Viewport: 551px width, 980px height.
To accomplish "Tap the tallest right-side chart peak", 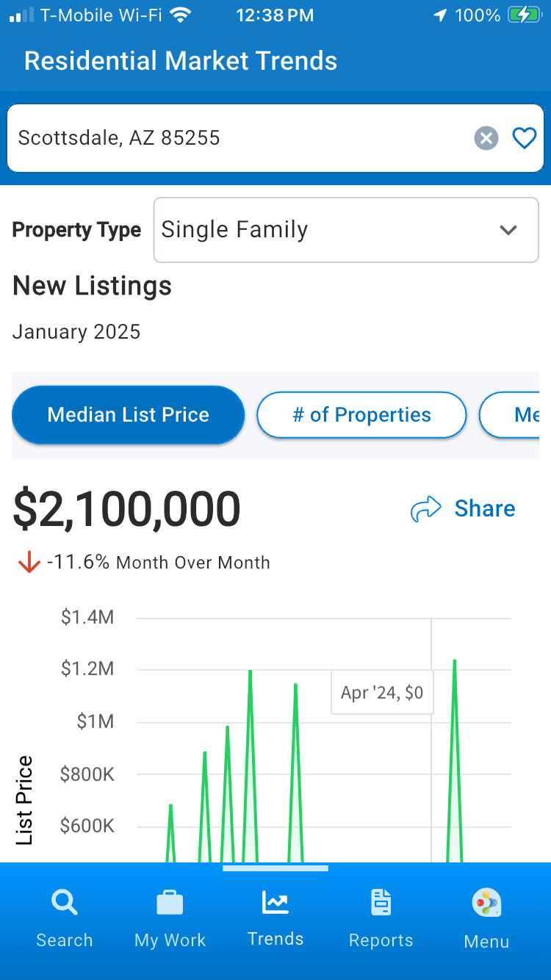I will pos(455,661).
